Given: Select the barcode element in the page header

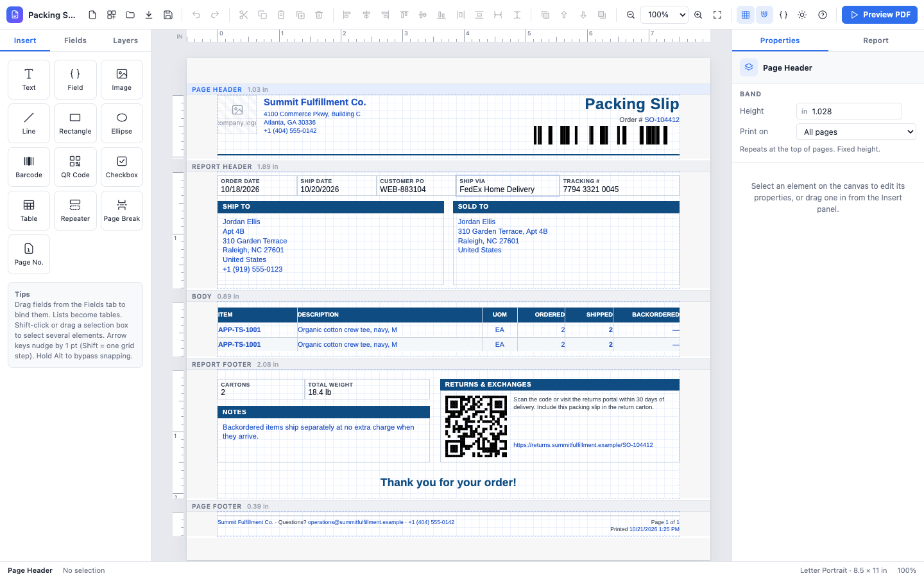Looking at the screenshot, I should pyautogui.click(x=601, y=135).
